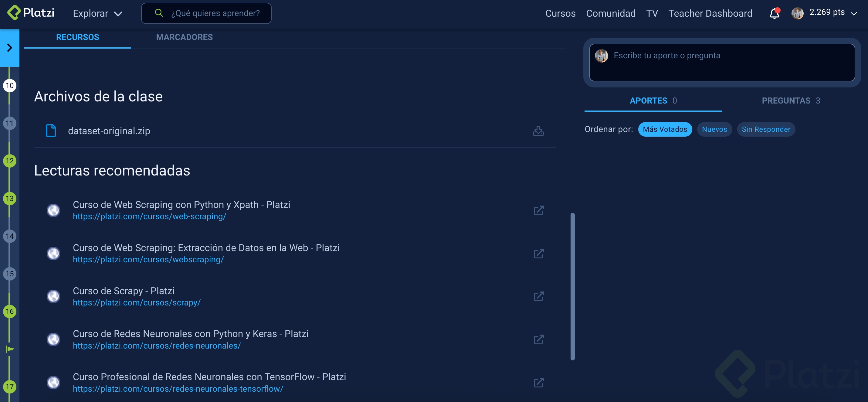Click the Platzi logo
Viewport: 868px width, 402px height.
[30, 13]
